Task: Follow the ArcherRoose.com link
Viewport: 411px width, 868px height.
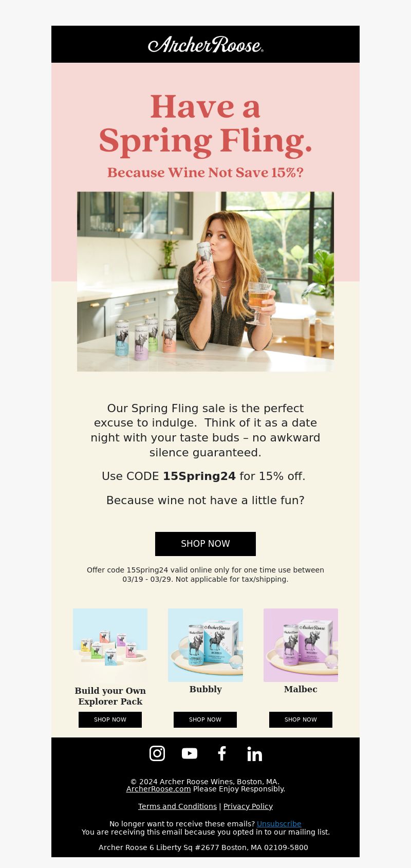Action: pyautogui.click(x=159, y=789)
